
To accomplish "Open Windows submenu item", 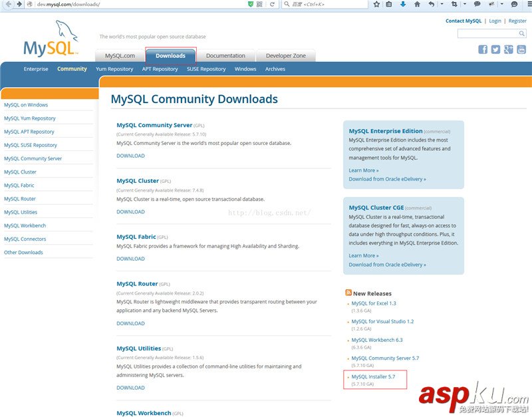I will point(245,69).
